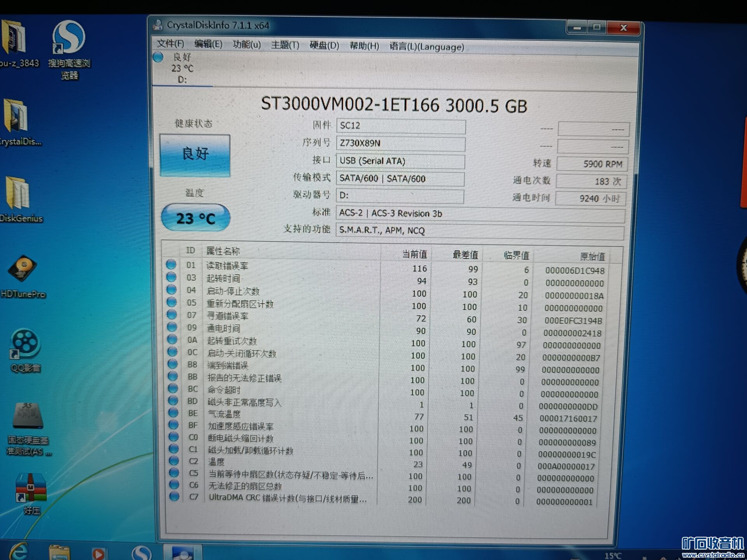Click the 当前值 column header
The image size is (747, 560).
click(x=414, y=254)
